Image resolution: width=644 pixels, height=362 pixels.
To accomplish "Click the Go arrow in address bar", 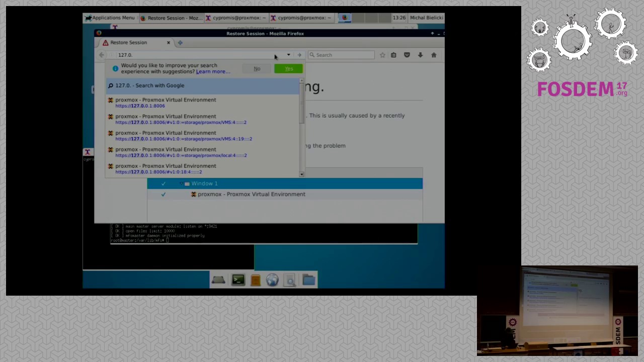I will 299,55.
